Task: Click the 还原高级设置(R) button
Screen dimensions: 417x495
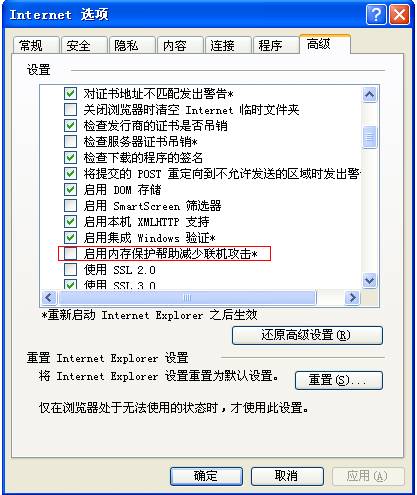Action: pyautogui.click(x=307, y=335)
